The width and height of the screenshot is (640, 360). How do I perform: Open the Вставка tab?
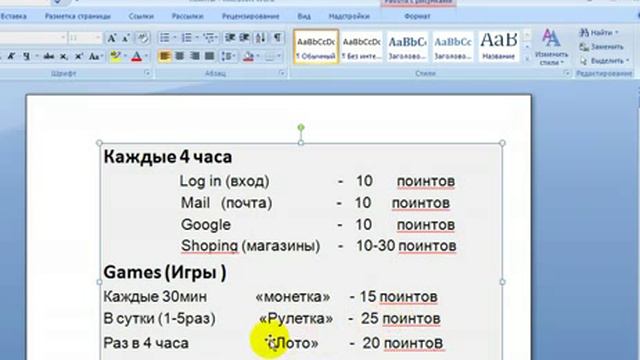pos(13,16)
